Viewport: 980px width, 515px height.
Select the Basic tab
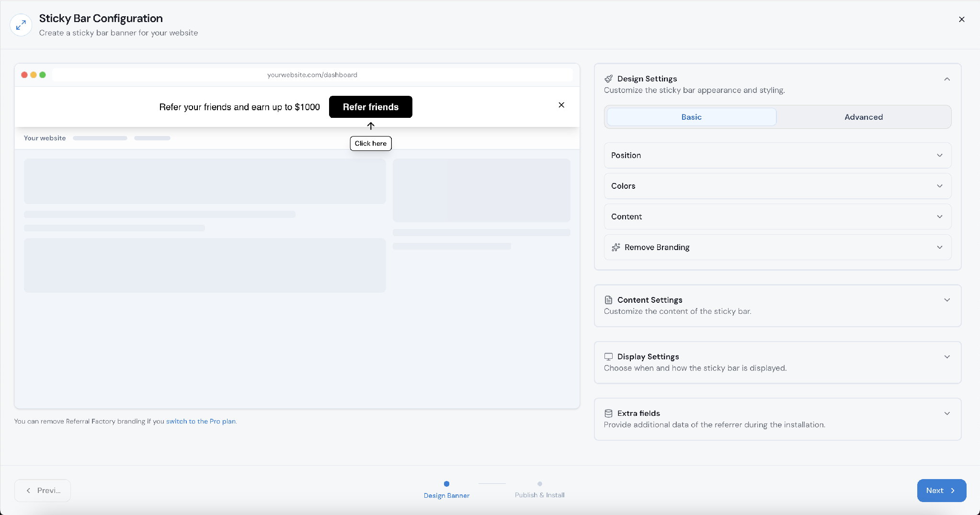click(691, 117)
